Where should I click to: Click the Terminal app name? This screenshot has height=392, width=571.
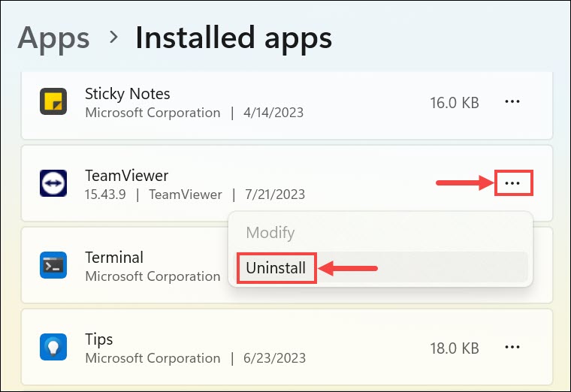pos(114,257)
